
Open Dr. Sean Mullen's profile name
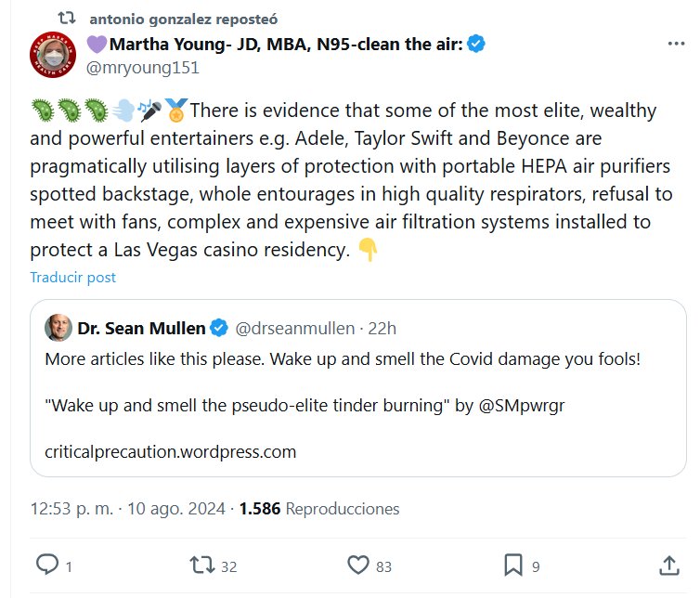click(141, 328)
